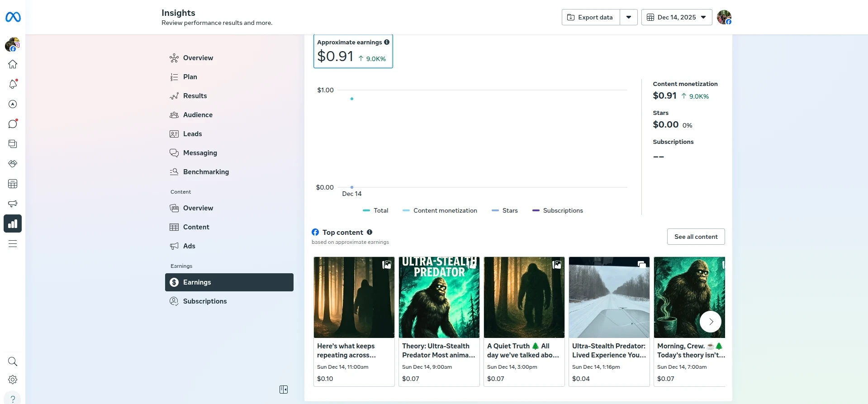This screenshot has height=404, width=868.
Task: Toggle the Content monetization legend series
Action: (x=440, y=210)
